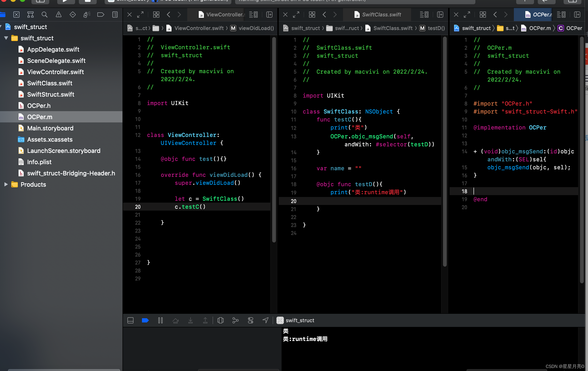The image size is (588, 371).
Task: Select SwiftStruct.swift in navigator
Action: pos(51,95)
